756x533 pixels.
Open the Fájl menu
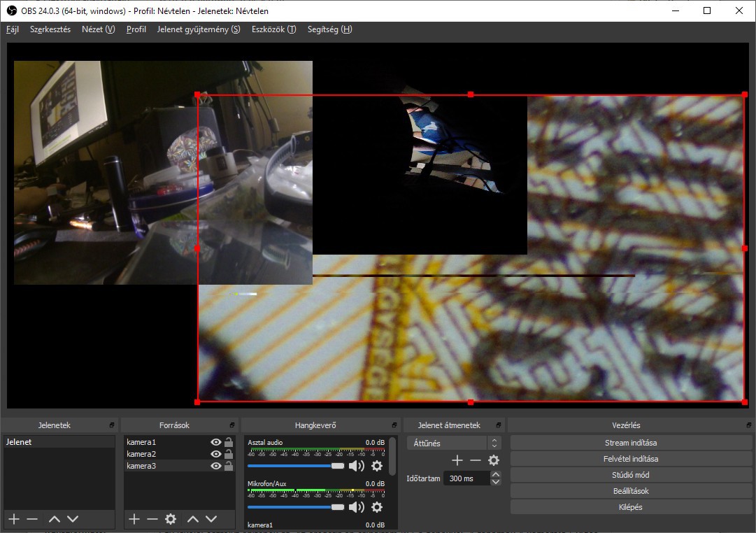[x=13, y=29]
